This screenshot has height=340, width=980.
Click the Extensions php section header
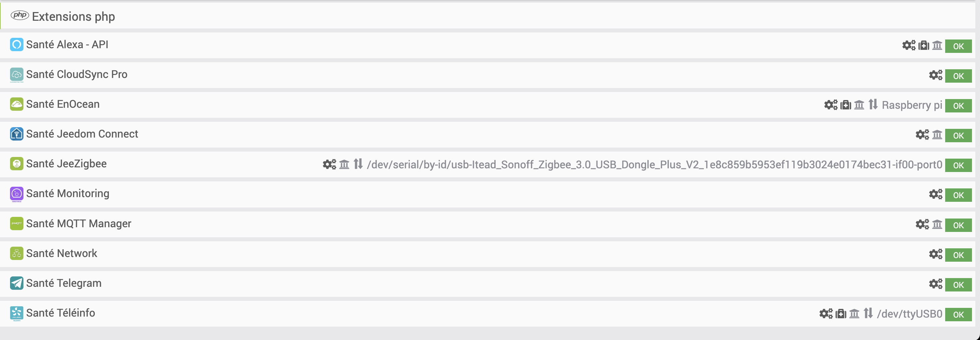point(73,17)
